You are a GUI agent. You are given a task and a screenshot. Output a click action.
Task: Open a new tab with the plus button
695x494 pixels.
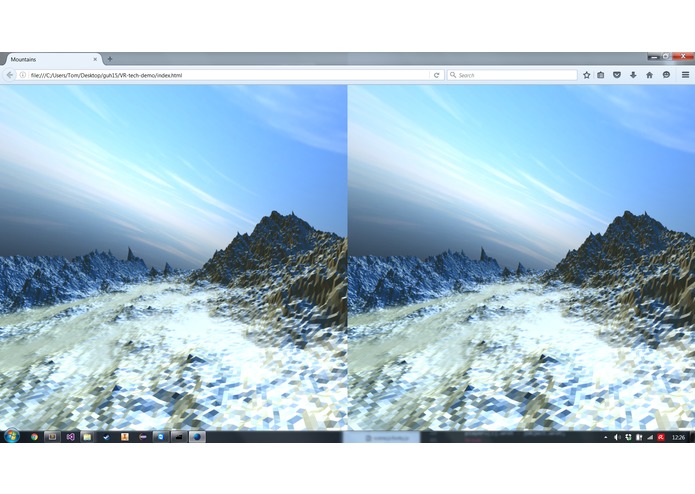pyautogui.click(x=109, y=59)
